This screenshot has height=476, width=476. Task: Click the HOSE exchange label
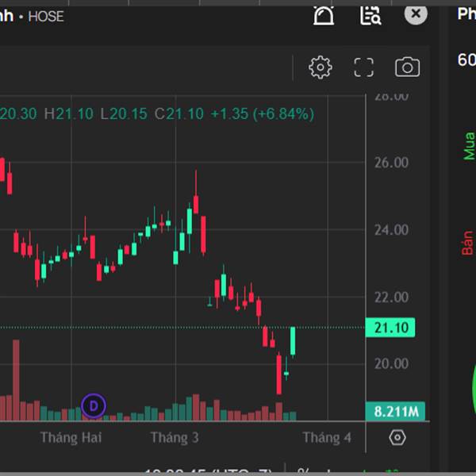click(x=46, y=17)
